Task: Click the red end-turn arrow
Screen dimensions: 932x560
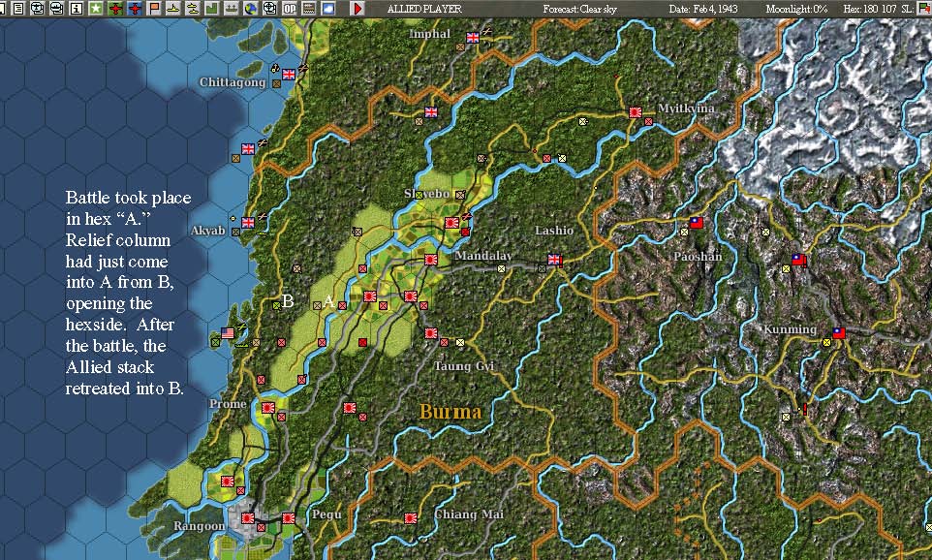Action: tap(357, 9)
